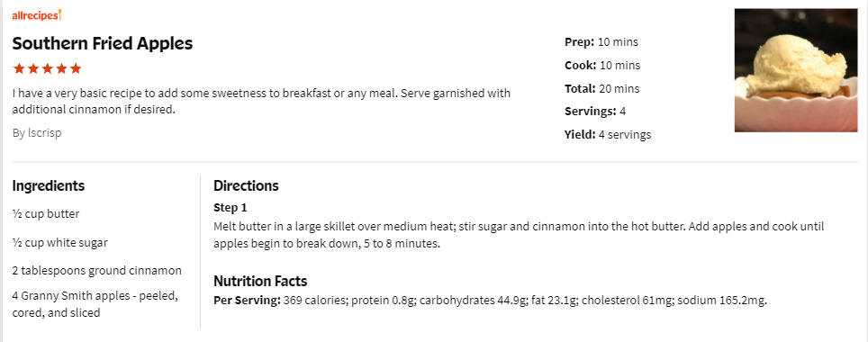Click the allrecipes logo

click(x=37, y=15)
